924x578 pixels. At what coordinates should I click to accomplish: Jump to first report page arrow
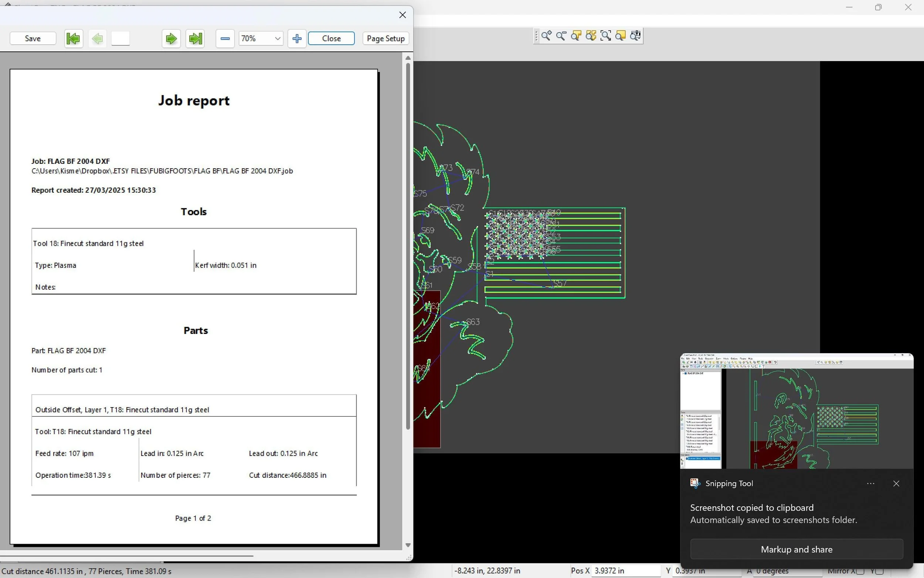tap(73, 38)
